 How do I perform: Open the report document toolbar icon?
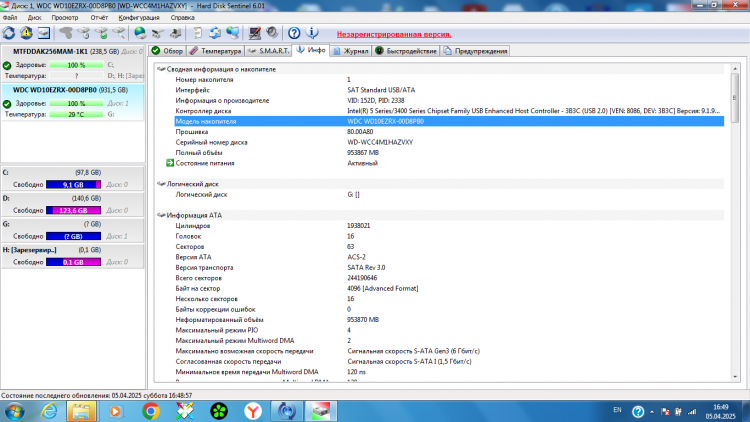(197, 33)
